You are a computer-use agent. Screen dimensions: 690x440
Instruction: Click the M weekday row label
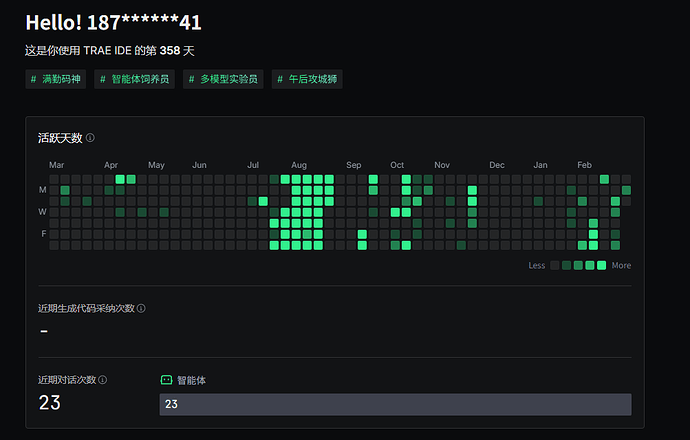point(42,190)
